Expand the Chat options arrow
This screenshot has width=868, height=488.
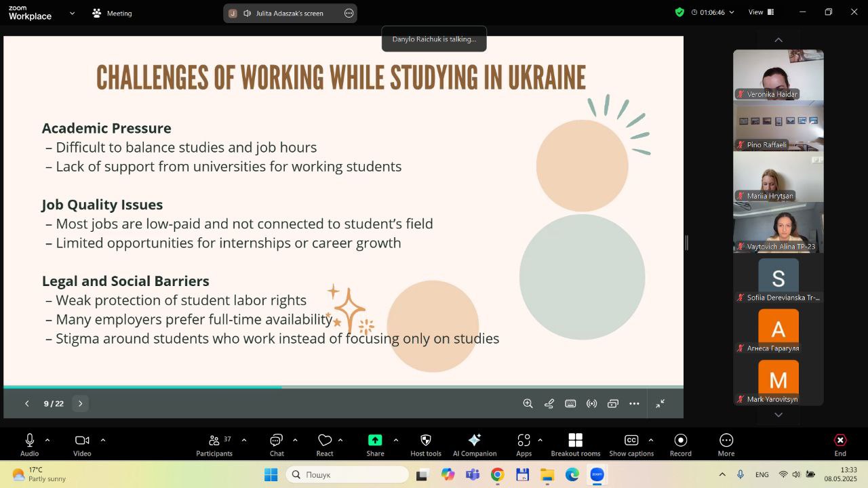pyautogui.click(x=295, y=440)
